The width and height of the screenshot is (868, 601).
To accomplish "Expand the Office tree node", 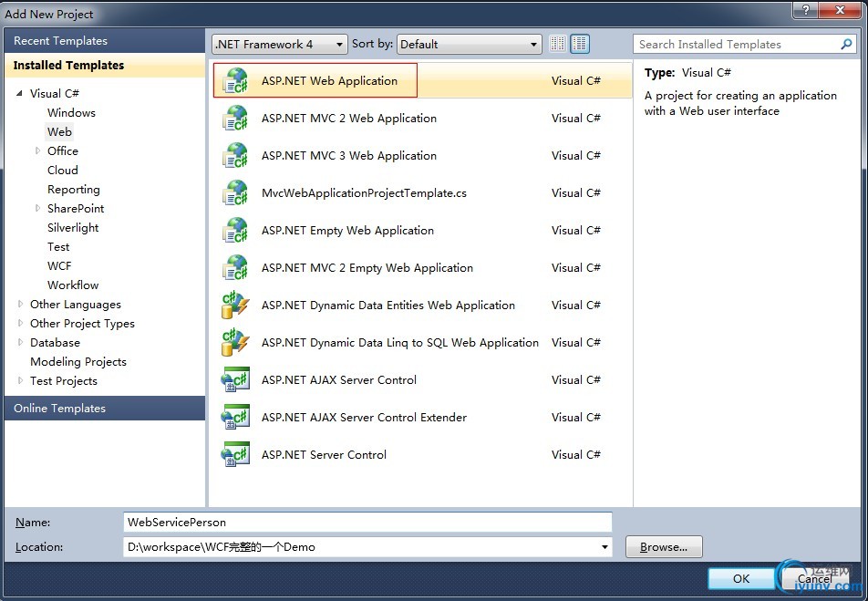I will (x=37, y=150).
